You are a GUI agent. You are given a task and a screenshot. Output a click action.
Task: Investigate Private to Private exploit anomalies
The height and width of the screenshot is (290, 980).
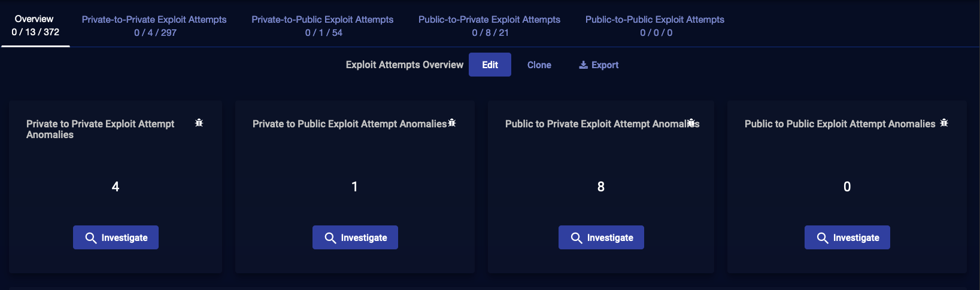click(x=116, y=237)
